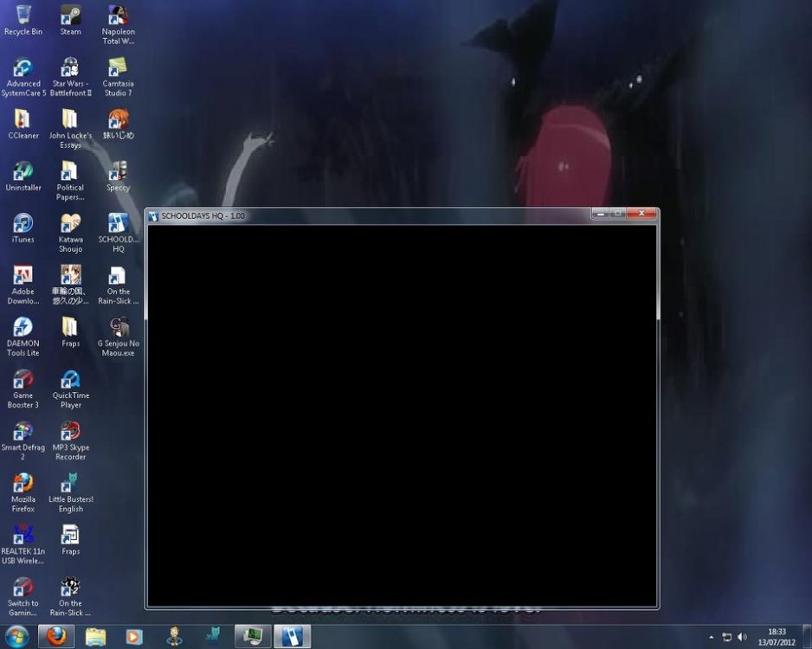This screenshot has height=649, width=812.
Task: Expand hidden system tray icons
Action: (x=712, y=637)
